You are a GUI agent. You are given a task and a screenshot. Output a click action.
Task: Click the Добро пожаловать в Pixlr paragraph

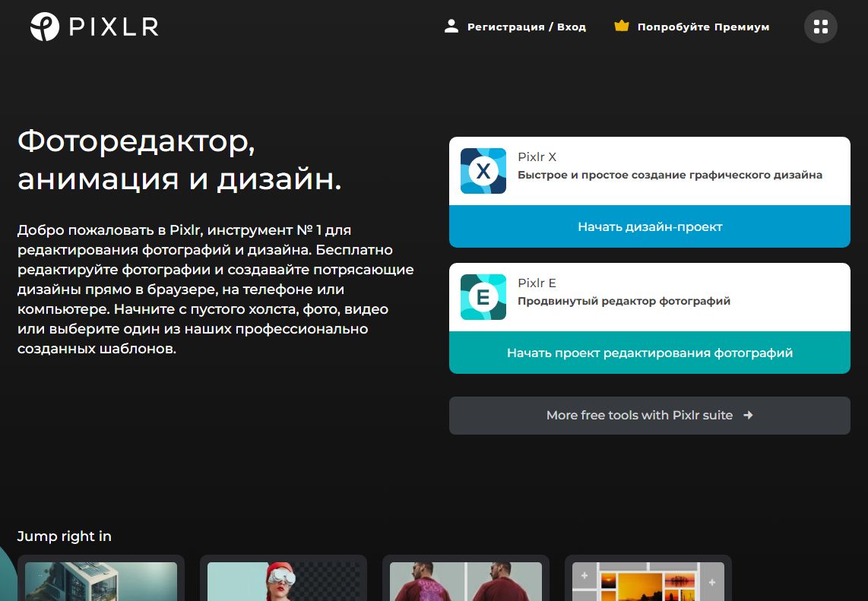pos(215,289)
